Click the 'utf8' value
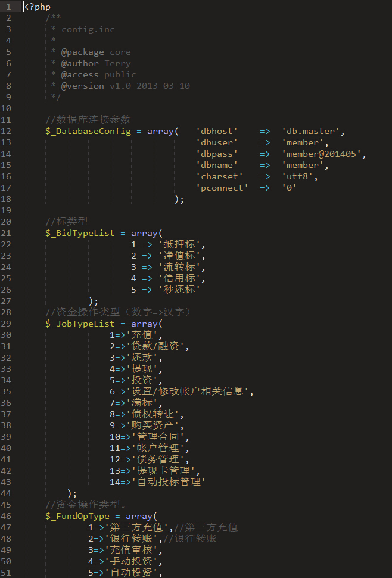The width and height of the screenshot is (392, 578). 297,176
